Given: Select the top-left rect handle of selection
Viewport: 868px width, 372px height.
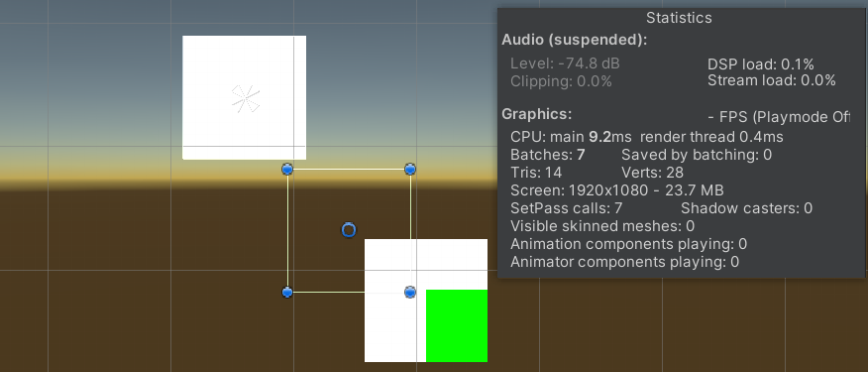Looking at the screenshot, I should (286, 169).
